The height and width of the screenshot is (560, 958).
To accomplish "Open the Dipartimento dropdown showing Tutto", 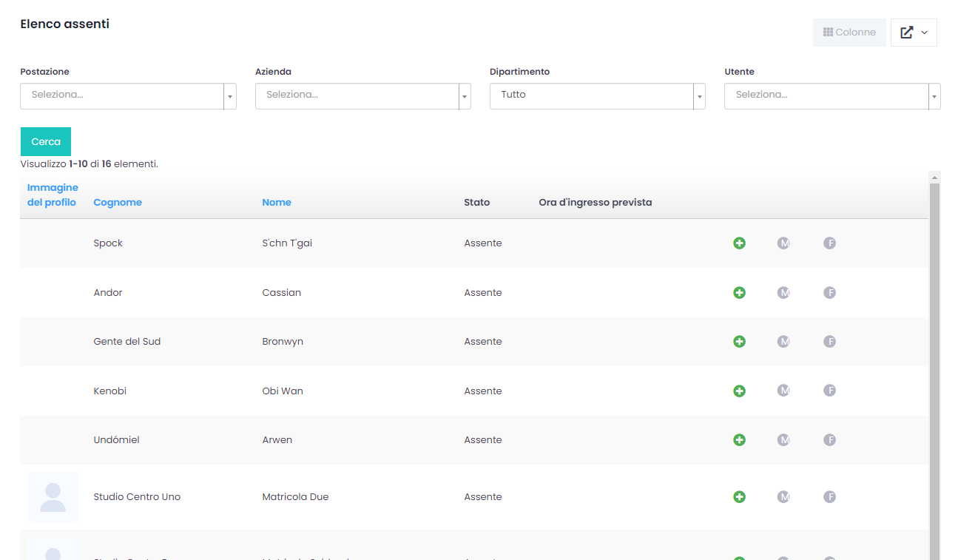I will pos(597,96).
